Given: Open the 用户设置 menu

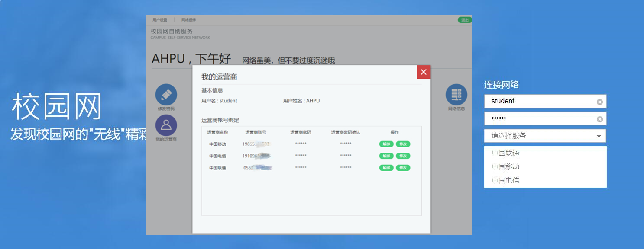Looking at the screenshot, I should coord(160,20).
